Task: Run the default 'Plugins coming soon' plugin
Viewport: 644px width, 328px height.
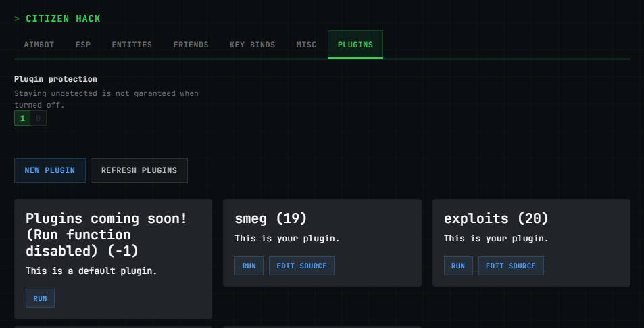Action: pyautogui.click(x=40, y=298)
